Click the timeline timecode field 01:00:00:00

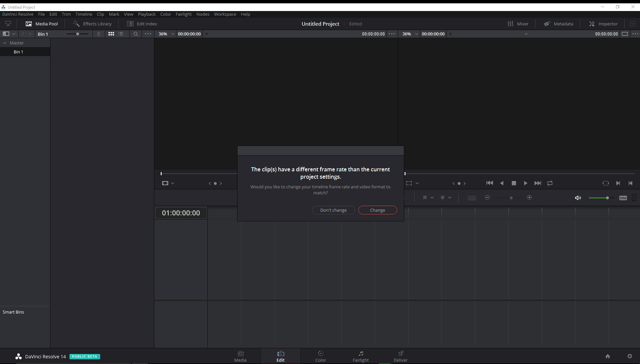(181, 213)
